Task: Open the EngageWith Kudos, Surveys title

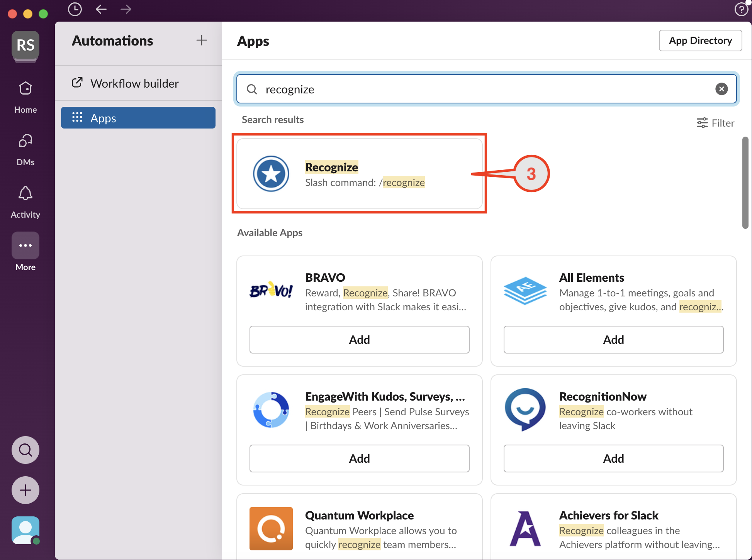Action: (385, 396)
